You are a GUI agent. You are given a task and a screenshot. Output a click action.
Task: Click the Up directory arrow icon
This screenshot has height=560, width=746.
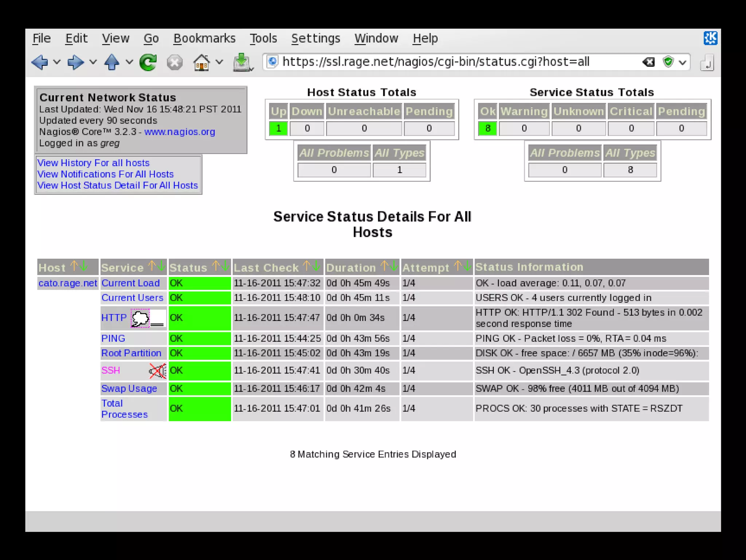[111, 62]
